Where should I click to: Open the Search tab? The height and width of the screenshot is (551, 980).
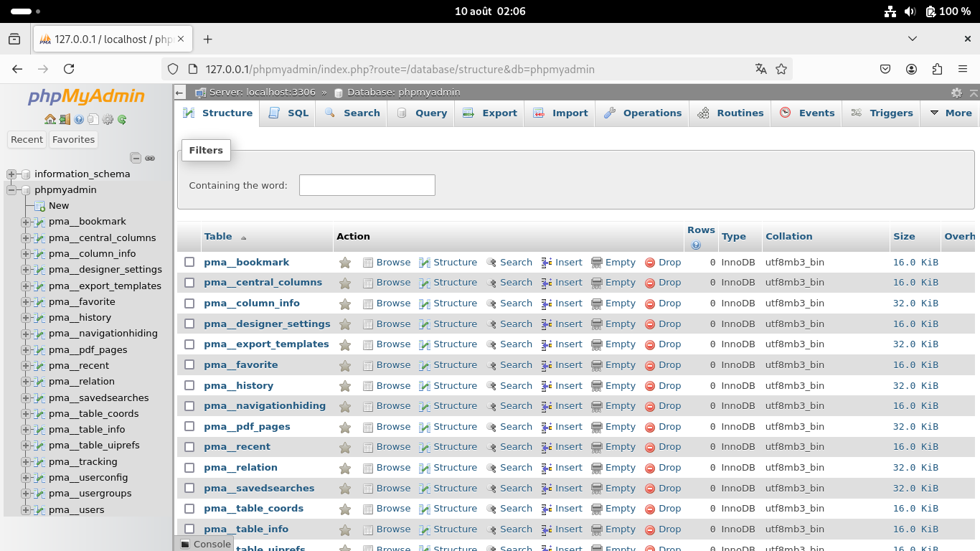[352, 113]
